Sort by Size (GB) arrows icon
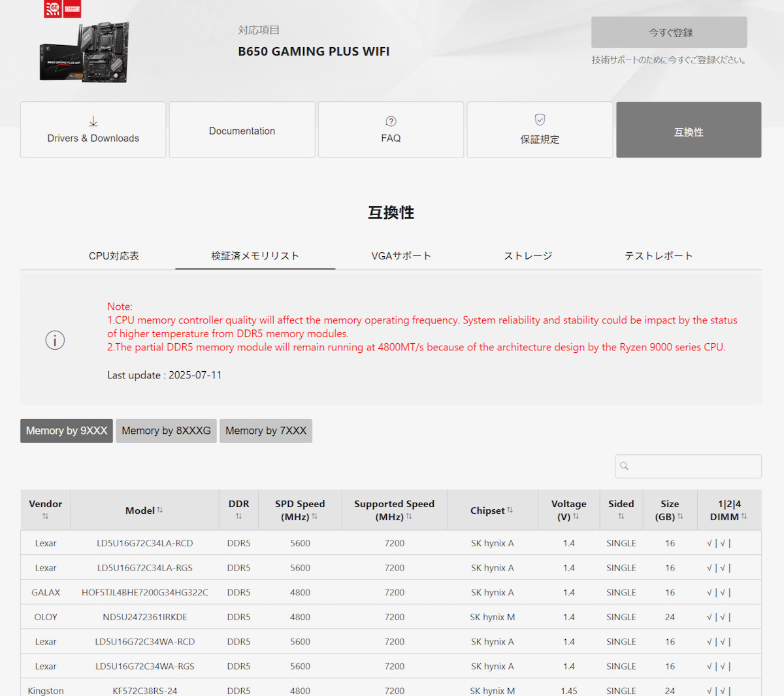Viewport: 784px width, 696px height. pyautogui.click(x=681, y=516)
